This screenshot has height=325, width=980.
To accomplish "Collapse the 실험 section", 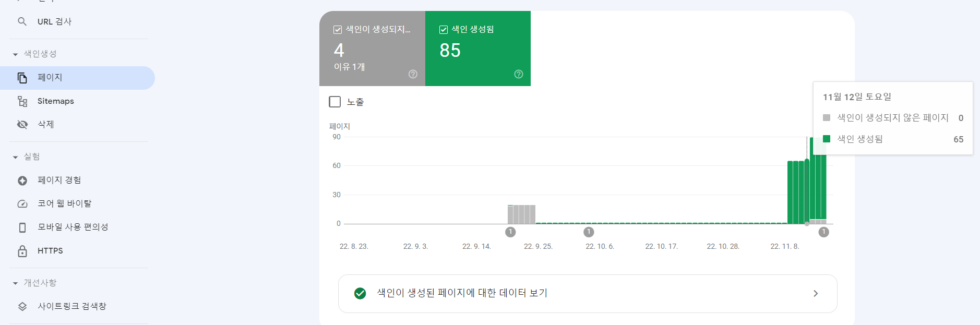I will pos(15,156).
